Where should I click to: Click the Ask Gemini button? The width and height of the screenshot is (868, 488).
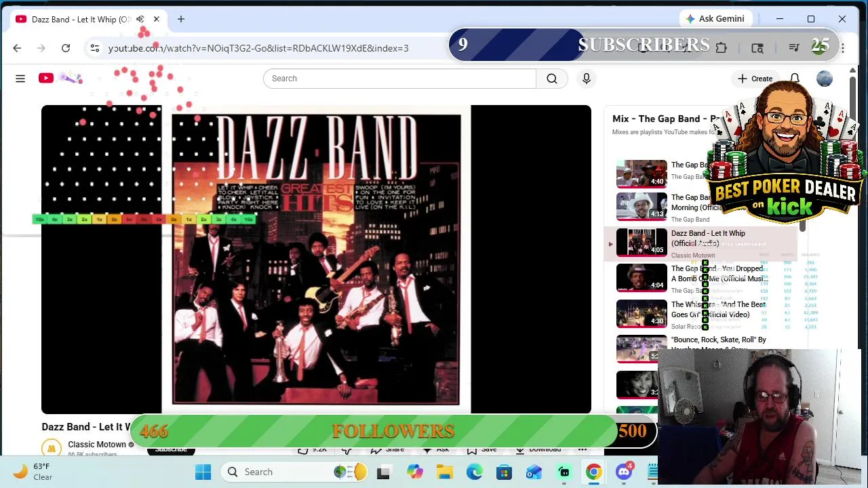click(x=715, y=19)
